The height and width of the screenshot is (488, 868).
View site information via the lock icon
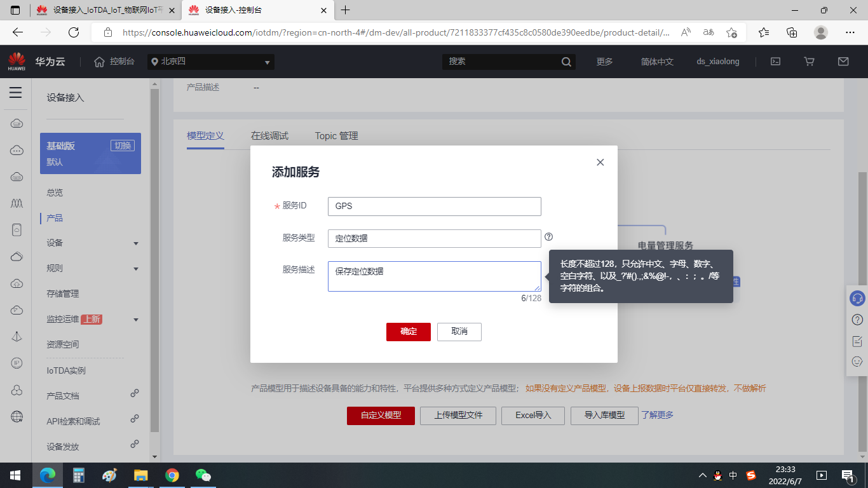(x=108, y=32)
